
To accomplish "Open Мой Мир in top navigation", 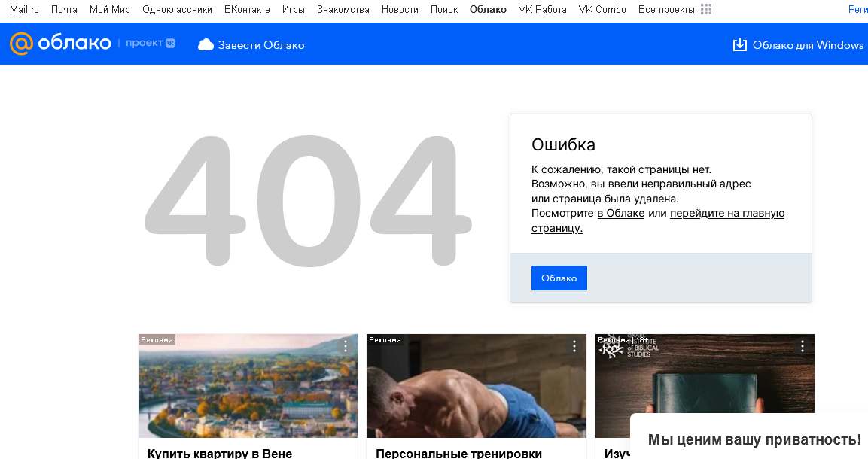I will pyautogui.click(x=110, y=9).
